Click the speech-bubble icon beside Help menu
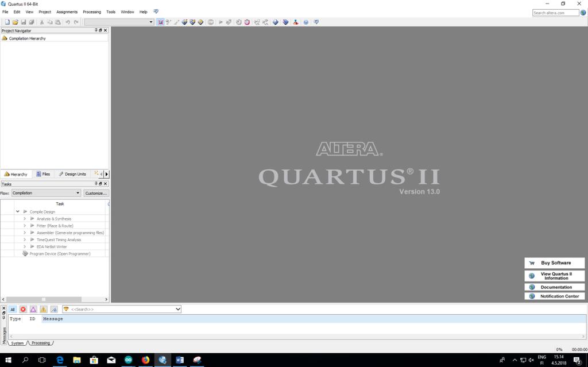Image resolution: width=588 pixels, height=367 pixels. 156,11
